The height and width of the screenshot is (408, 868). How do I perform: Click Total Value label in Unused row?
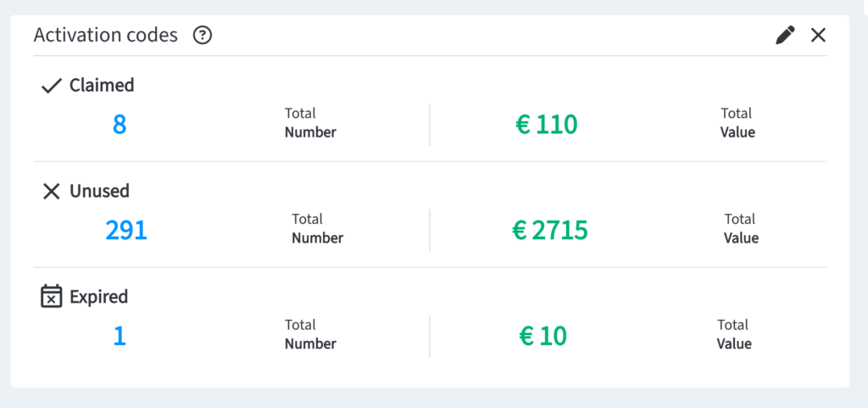coord(741,229)
